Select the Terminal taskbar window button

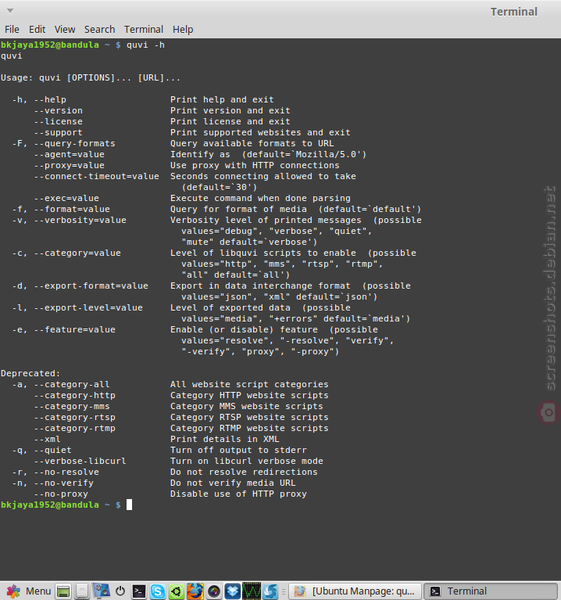tap(491, 591)
